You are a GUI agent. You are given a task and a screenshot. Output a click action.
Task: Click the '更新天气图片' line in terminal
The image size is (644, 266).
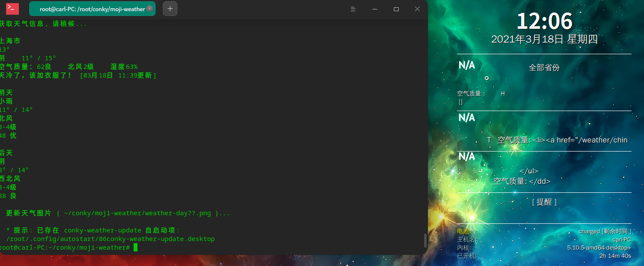pyautogui.click(x=118, y=213)
